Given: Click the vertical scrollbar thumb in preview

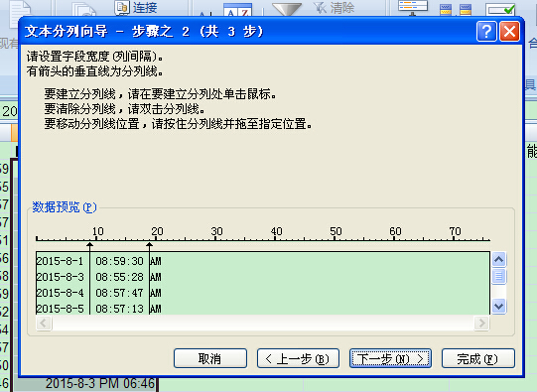Looking at the screenshot, I should click(x=498, y=276).
